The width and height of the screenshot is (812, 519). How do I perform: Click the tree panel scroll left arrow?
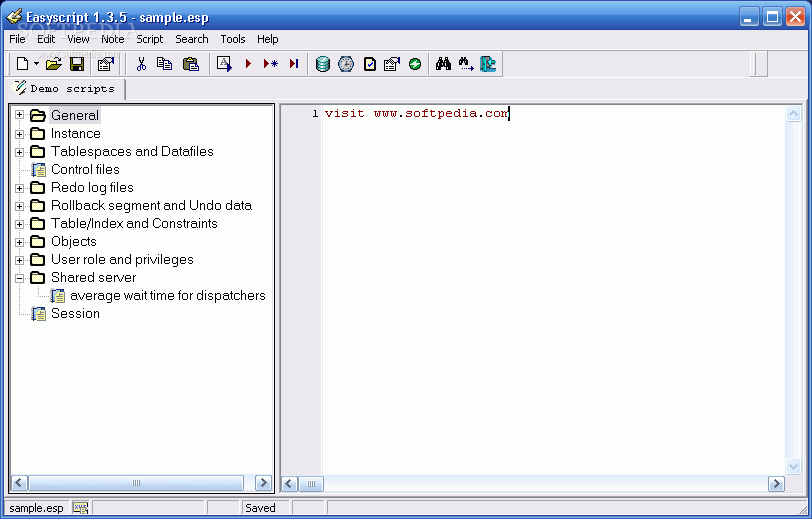tap(19, 483)
